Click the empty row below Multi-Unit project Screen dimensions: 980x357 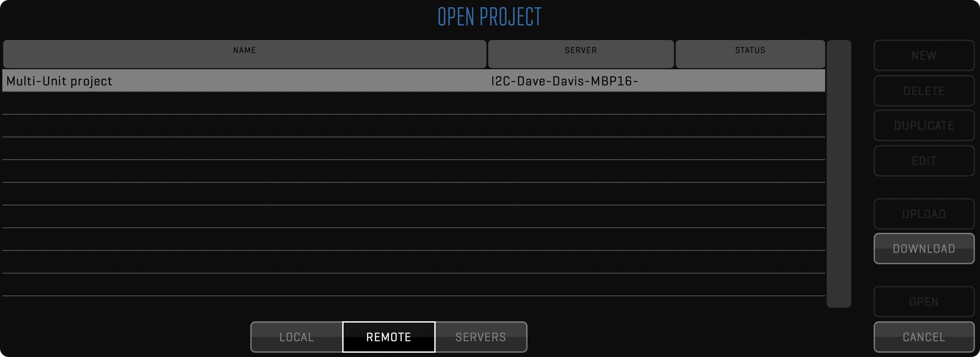(x=414, y=103)
